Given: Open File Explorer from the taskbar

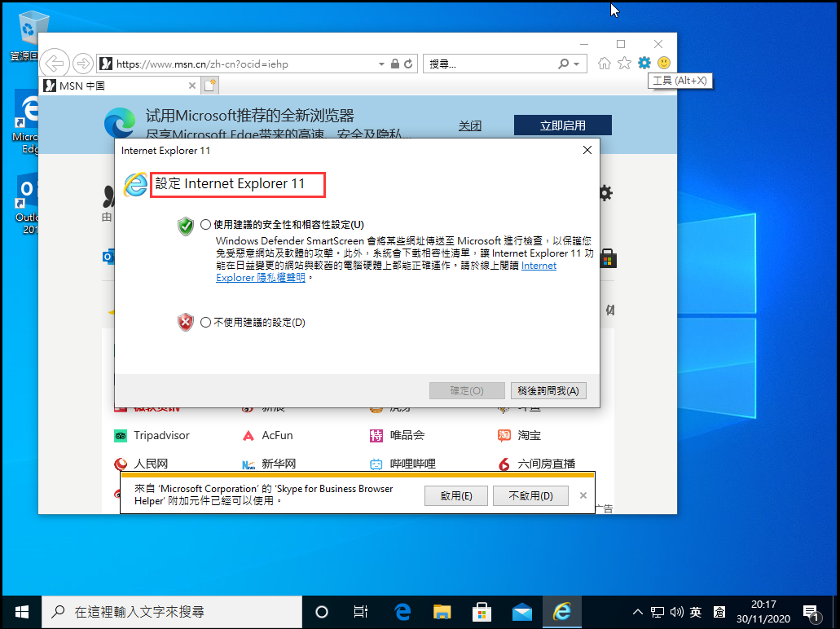Looking at the screenshot, I should (x=442, y=612).
